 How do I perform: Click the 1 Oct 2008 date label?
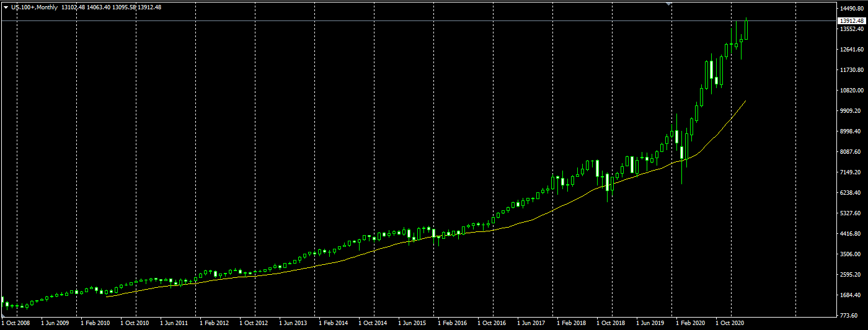click(x=15, y=323)
